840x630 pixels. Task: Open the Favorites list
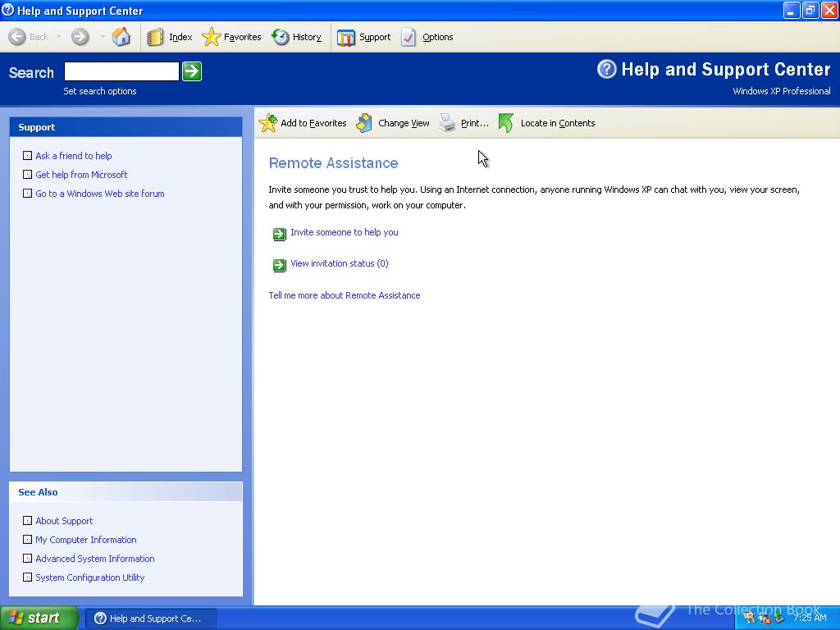coord(238,36)
